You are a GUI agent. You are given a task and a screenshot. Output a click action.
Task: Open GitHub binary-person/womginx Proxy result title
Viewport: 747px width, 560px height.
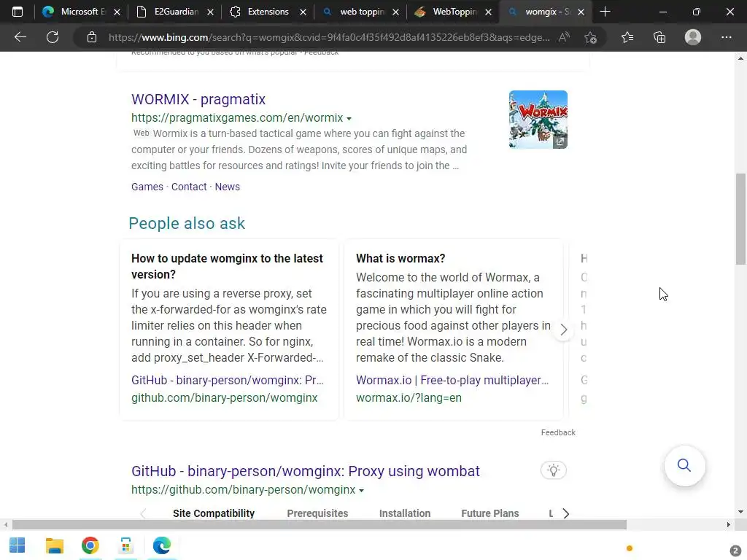coord(306,471)
